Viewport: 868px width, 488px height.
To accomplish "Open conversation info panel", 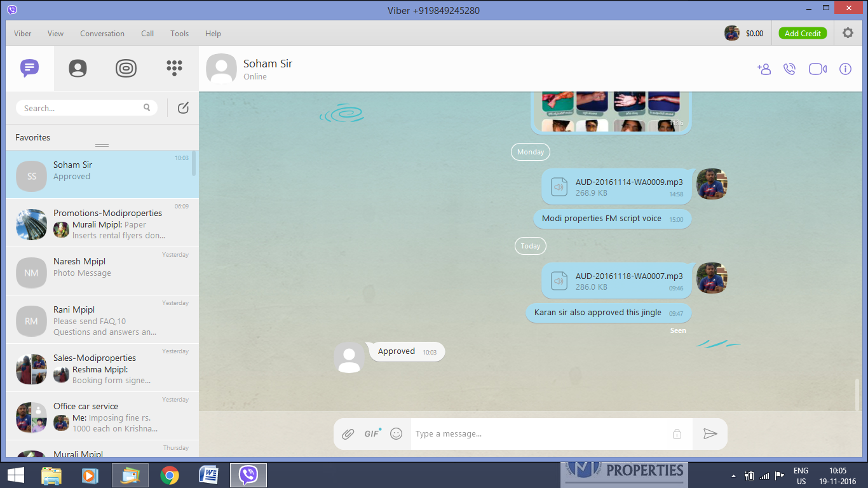I will 845,69.
